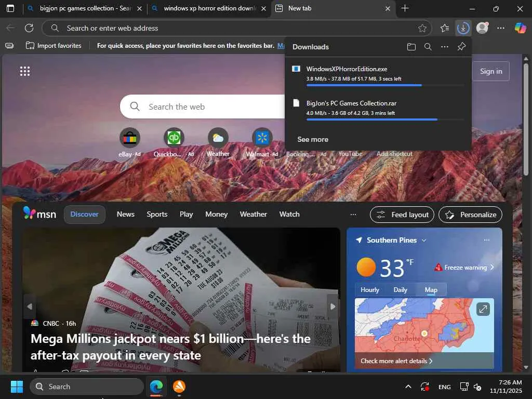532x399 pixels.
Task: Add page to favorites star icon
Action: pyautogui.click(x=422, y=28)
